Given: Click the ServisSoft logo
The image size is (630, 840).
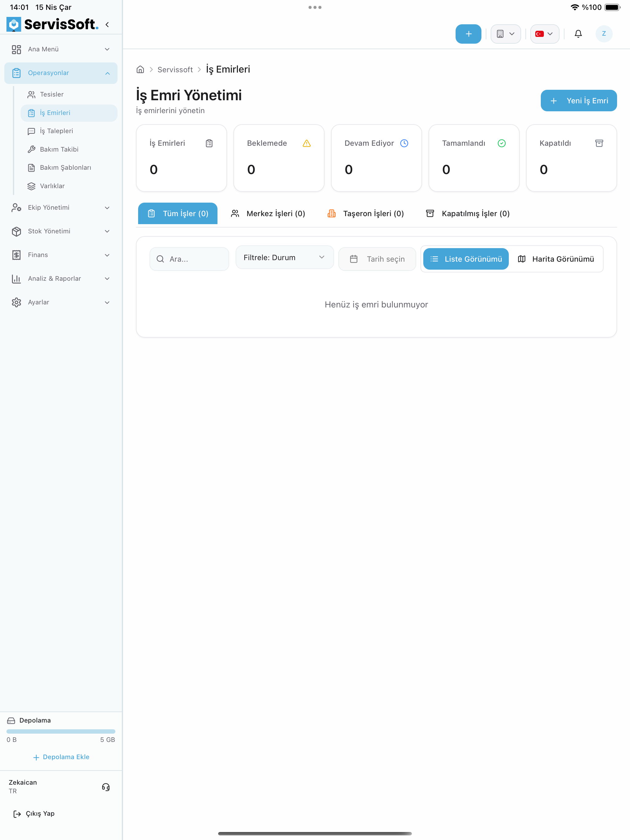Looking at the screenshot, I should (52, 24).
